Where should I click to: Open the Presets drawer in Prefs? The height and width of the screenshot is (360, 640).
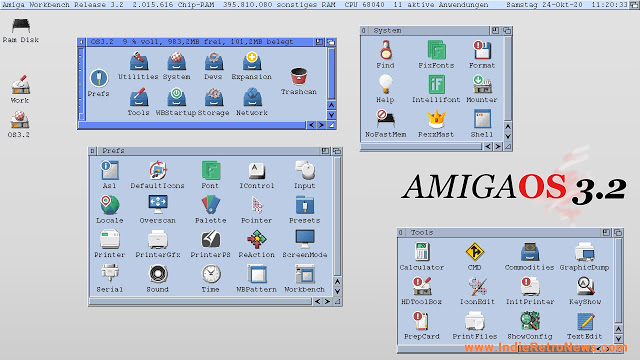pyautogui.click(x=305, y=205)
